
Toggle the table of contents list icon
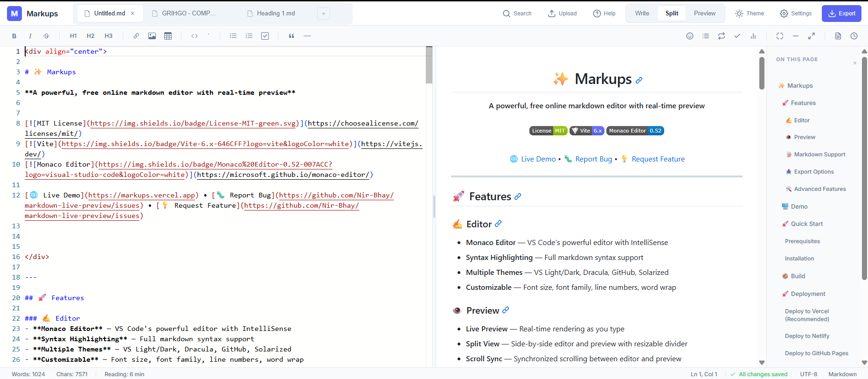point(706,36)
